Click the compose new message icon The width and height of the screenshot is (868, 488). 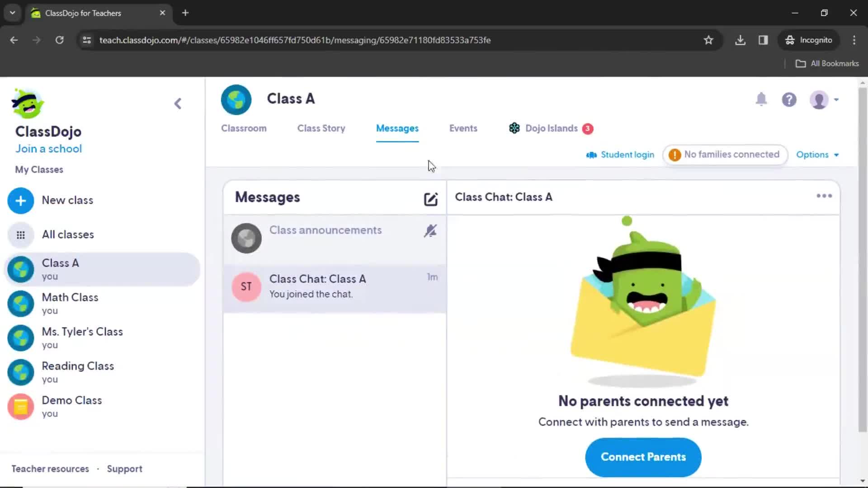(x=430, y=198)
